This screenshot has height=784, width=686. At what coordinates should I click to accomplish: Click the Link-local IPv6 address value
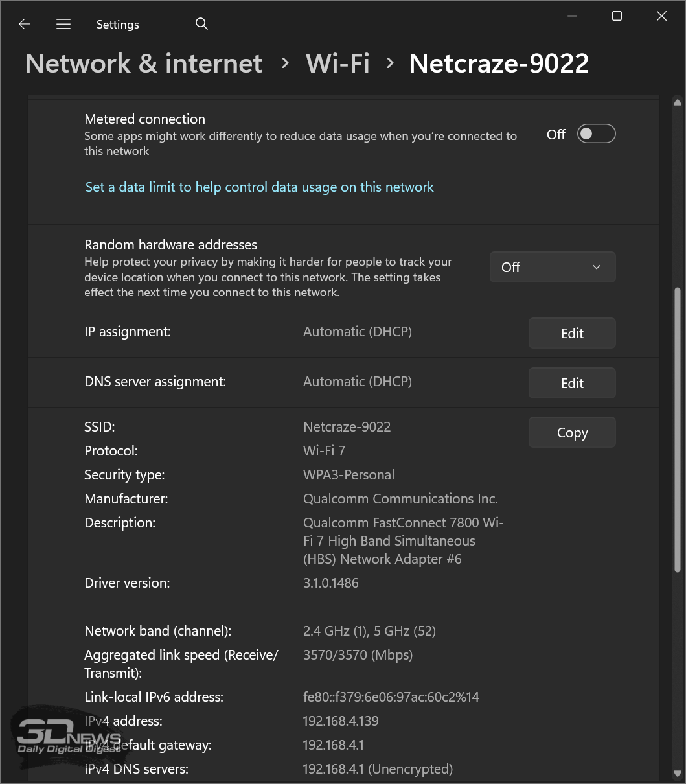(391, 697)
